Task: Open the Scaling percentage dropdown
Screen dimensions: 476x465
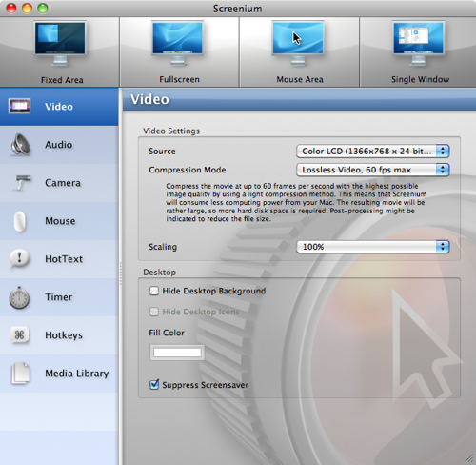Action: (x=373, y=247)
